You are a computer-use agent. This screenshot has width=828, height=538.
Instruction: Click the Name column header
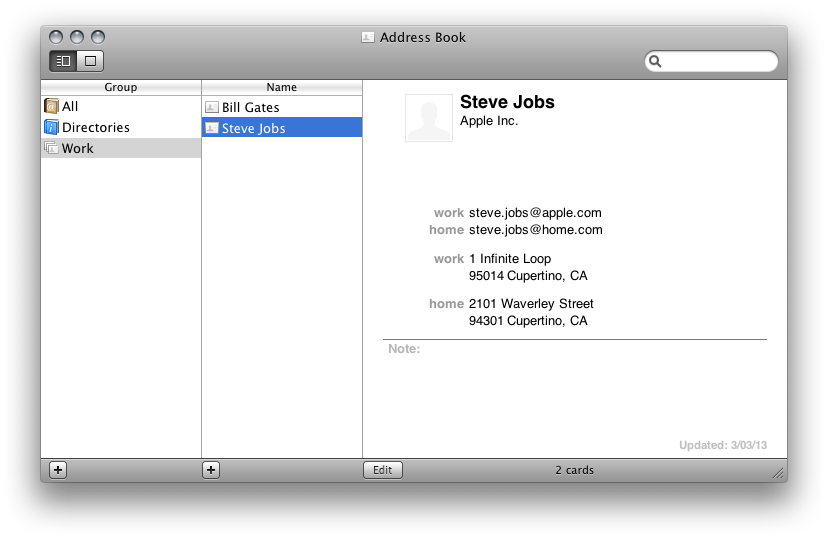tap(282, 87)
